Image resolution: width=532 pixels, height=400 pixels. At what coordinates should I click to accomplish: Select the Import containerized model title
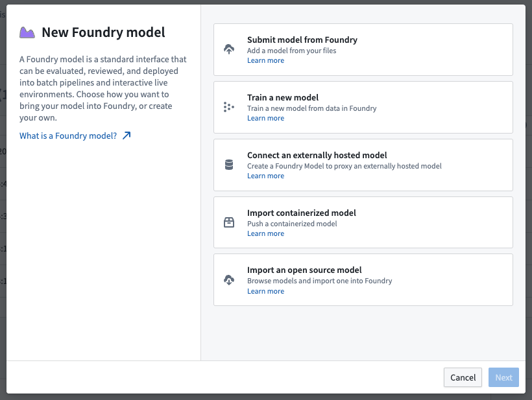point(301,213)
